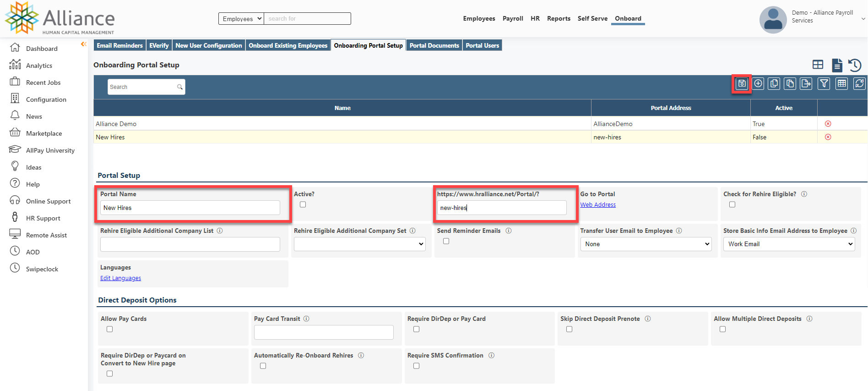Refresh the portal list
The height and width of the screenshot is (391, 868).
pos(859,83)
